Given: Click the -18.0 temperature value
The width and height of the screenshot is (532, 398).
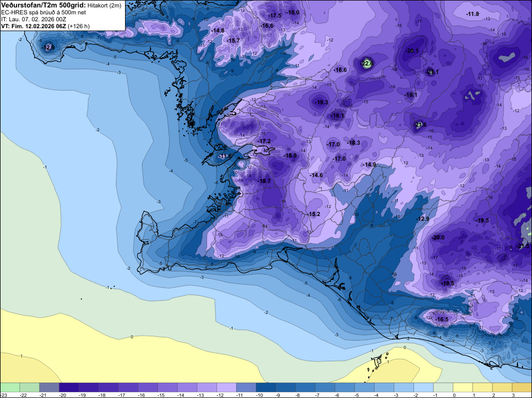Looking at the screenshot, I should (x=293, y=13).
